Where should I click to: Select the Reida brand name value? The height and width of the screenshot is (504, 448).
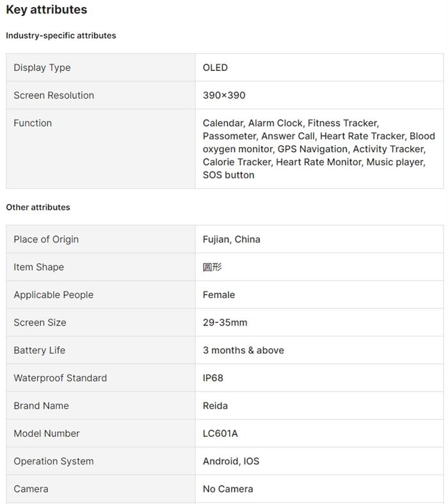click(x=215, y=406)
